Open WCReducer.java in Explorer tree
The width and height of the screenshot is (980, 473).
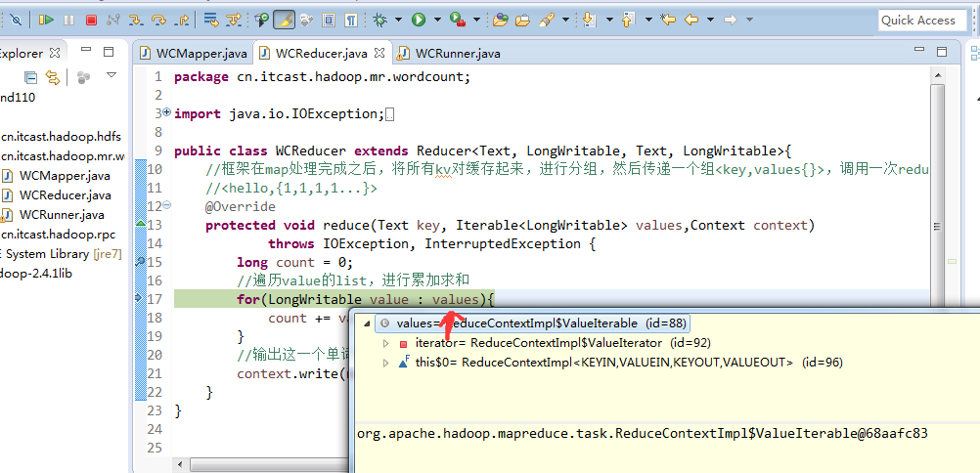58,194
